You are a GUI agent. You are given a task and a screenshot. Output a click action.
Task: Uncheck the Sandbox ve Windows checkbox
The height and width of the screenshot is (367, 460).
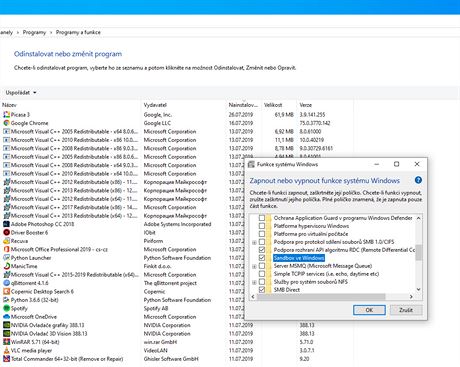[x=262, y=258]
